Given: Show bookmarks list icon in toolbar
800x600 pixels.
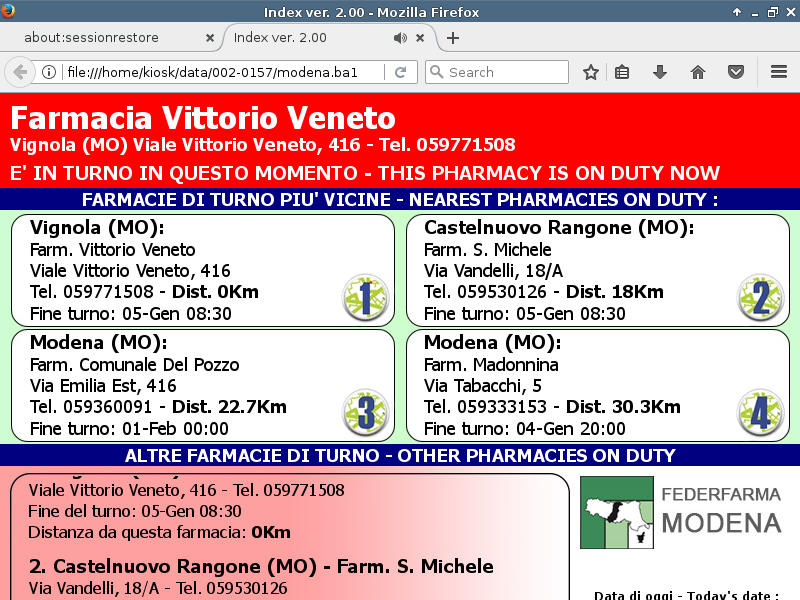Looking at the screenshot, I should 622,72.
